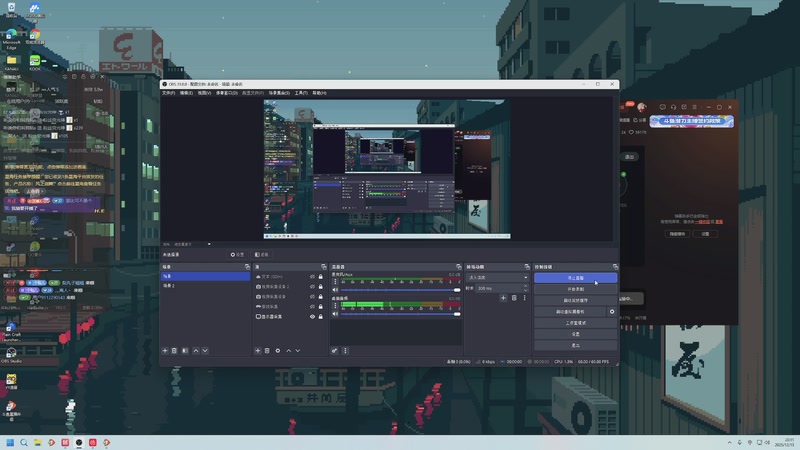This screenshot has height=450, width=800.
Task: Open 淡入淡出 transition type dropdown
Action: tap(497, 278)
